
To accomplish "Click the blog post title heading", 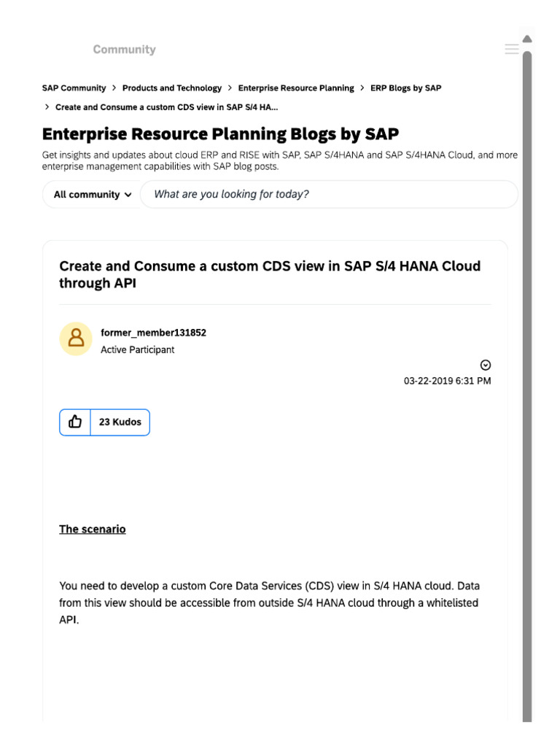I will (x=270, y=275).
